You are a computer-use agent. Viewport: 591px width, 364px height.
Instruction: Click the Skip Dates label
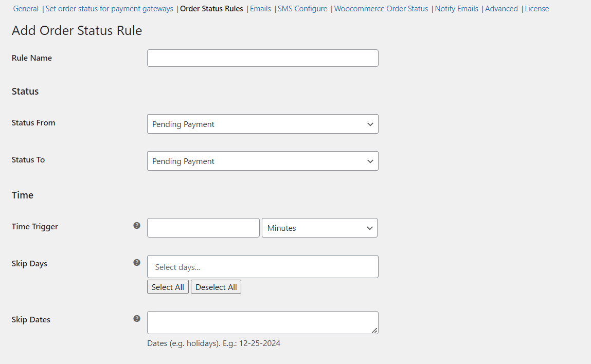(31, 320)
